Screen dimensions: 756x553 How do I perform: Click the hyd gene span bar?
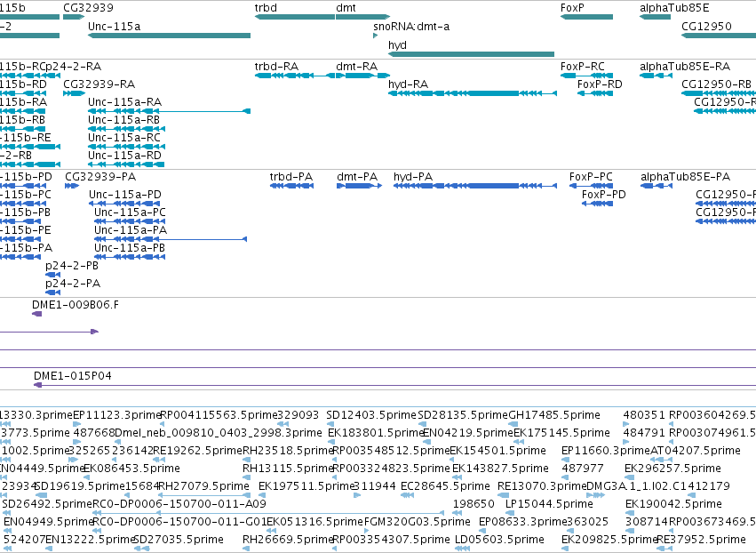pyautogui.click(x=471, y=54)
